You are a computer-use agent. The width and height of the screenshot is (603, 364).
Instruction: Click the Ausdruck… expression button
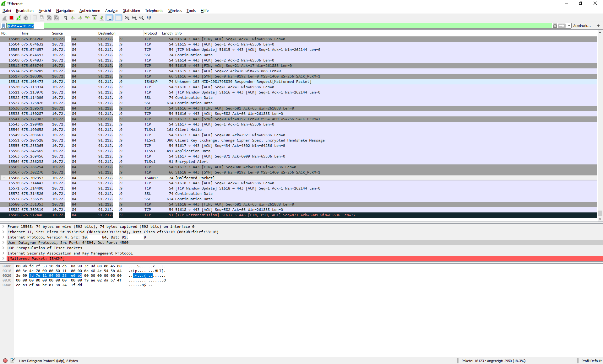tap(582, 26)
